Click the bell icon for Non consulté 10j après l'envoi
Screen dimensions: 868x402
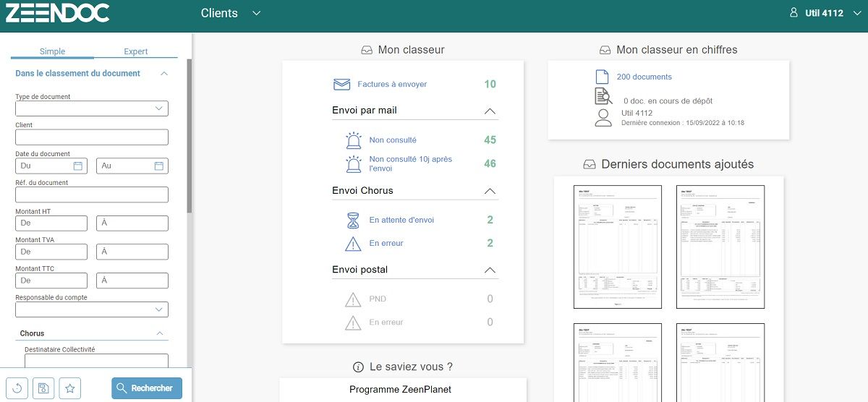(x=353, y=163)
